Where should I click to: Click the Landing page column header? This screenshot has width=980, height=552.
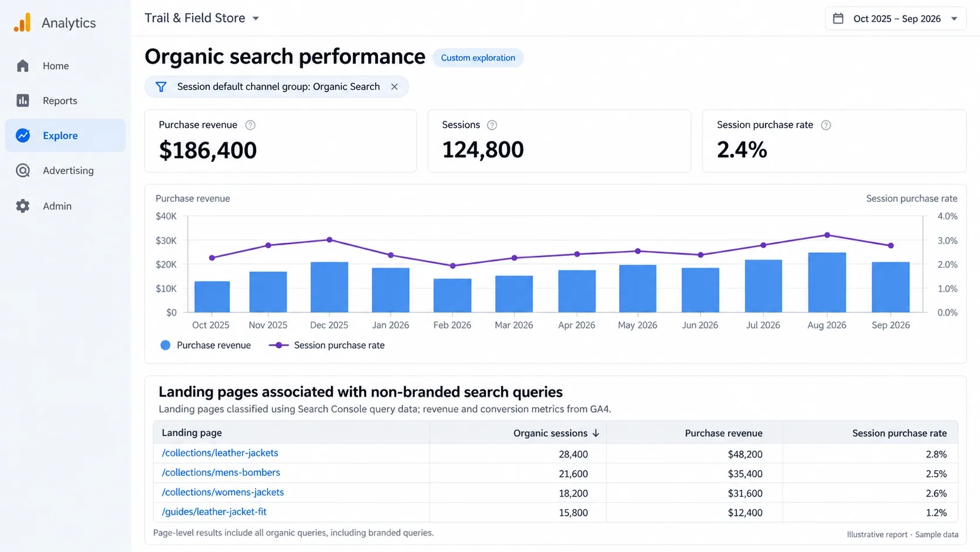coord(192,432)
